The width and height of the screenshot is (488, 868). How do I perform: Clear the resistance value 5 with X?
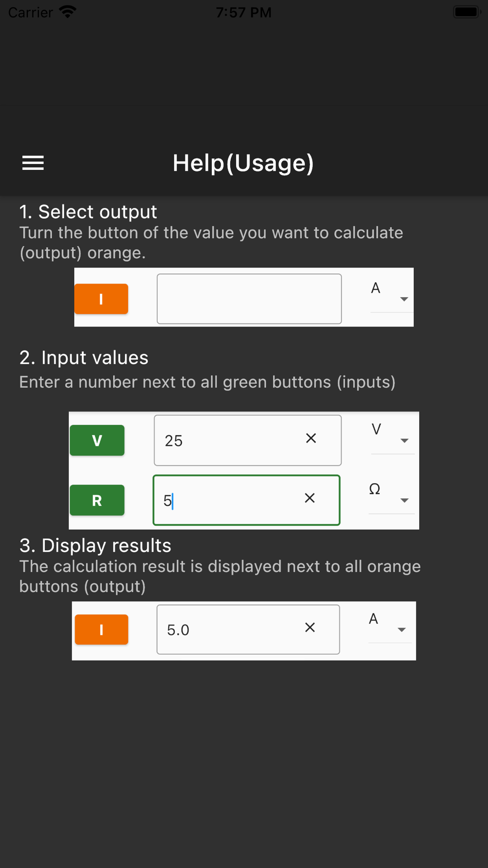click(310, 498)
